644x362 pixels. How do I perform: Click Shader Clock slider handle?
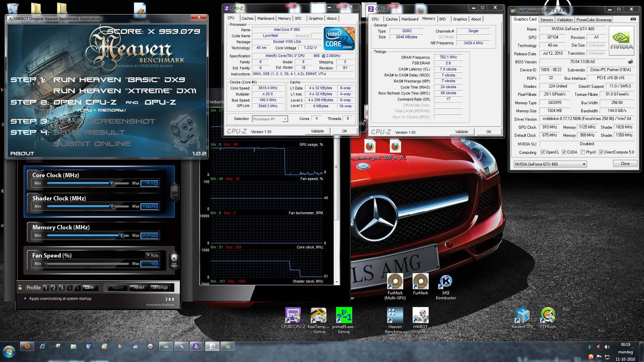tap(112, 206)
